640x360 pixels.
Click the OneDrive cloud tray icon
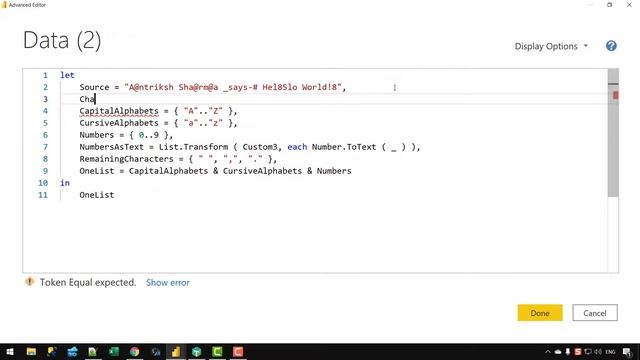click(x=558, y=351)
